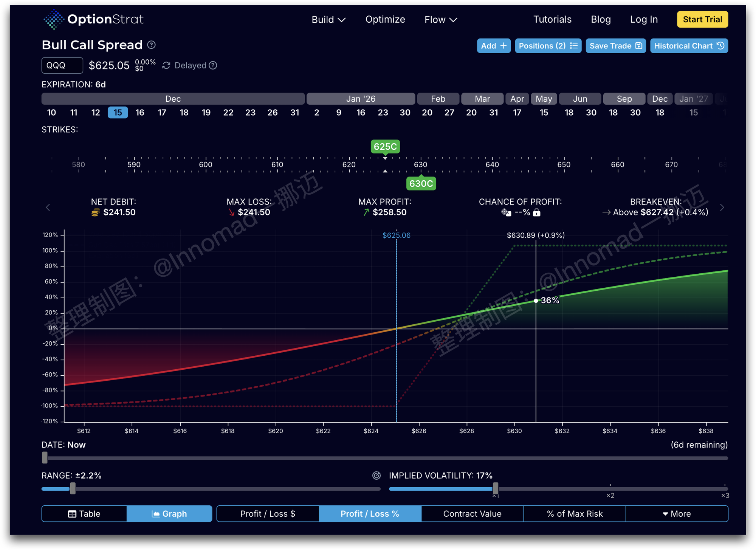
Task: Switch to Table view
Action: (84, 514)
